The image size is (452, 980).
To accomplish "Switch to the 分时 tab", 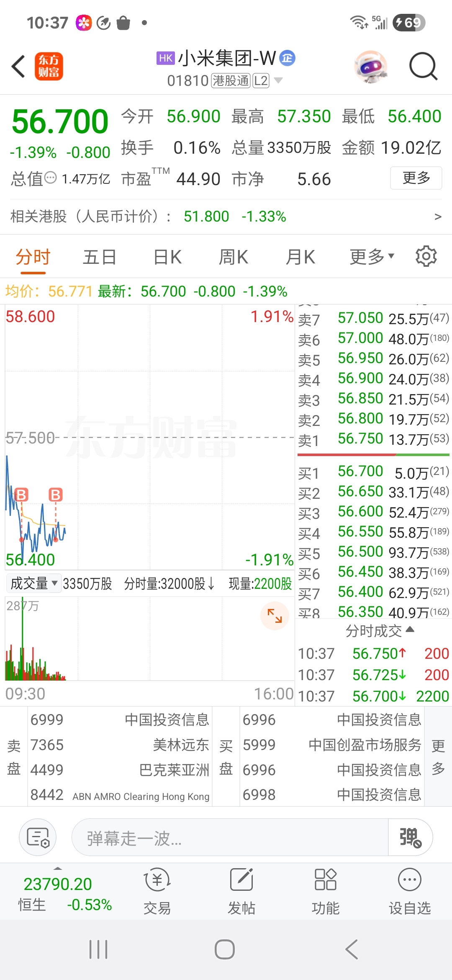I will [33, 257].
